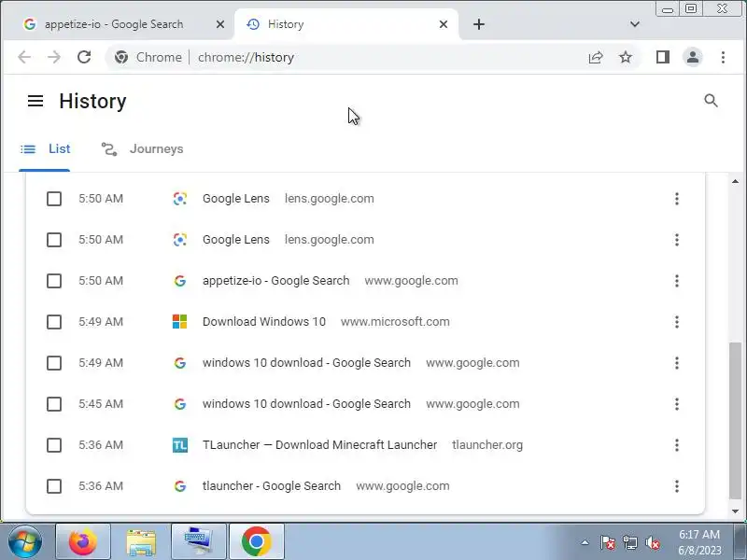Open more actions for second Google Lens entry
Screen dimensions: 747x560
coord(676,240)
